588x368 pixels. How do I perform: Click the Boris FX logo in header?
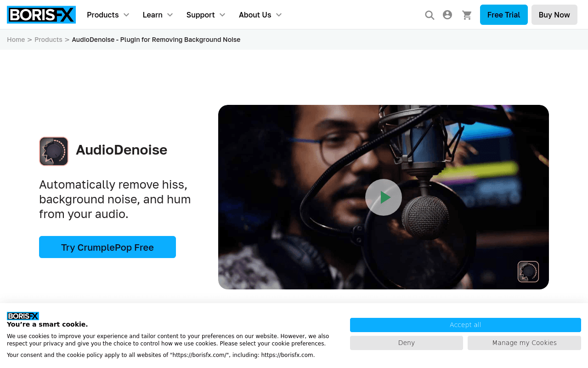[41, 15]
